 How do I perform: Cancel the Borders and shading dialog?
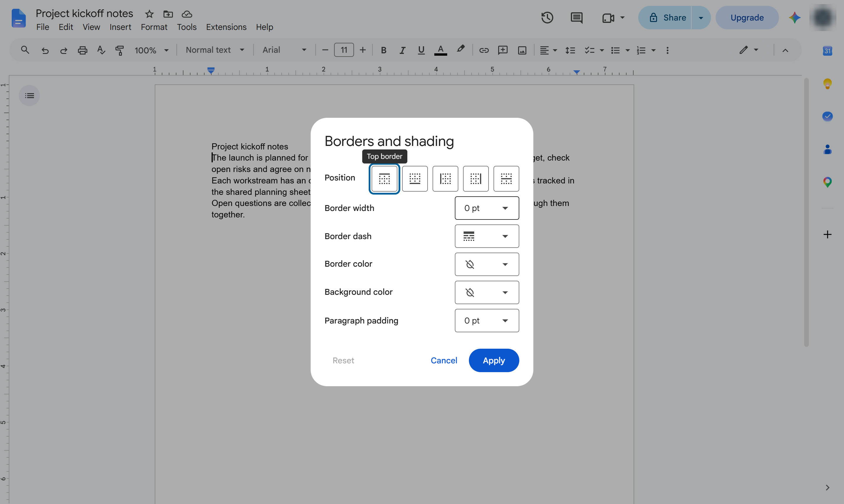pyautogui.click(x=444, y=360)
